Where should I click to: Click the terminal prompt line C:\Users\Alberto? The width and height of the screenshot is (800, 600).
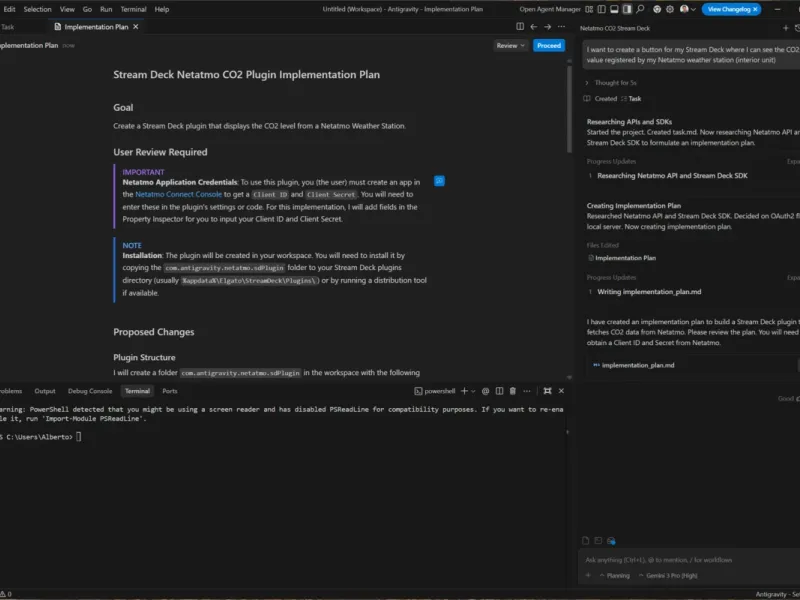point(38,437)
